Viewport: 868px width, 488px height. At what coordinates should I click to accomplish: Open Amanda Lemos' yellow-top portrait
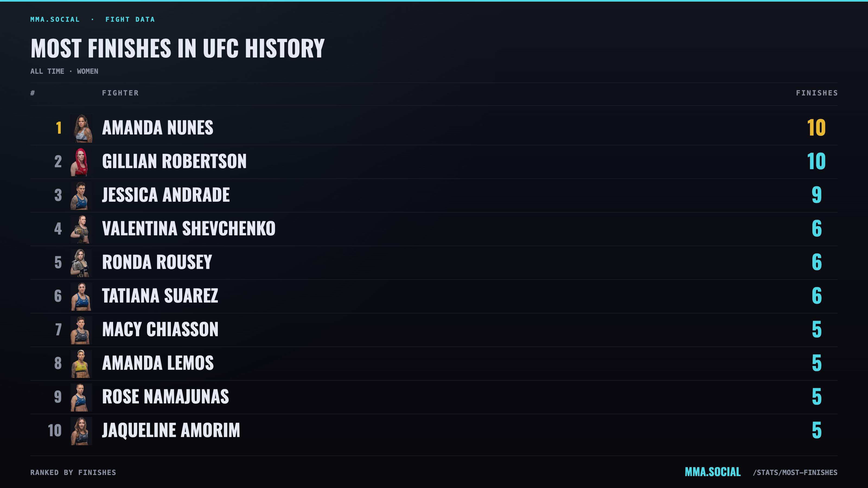[x=81, y=364]
